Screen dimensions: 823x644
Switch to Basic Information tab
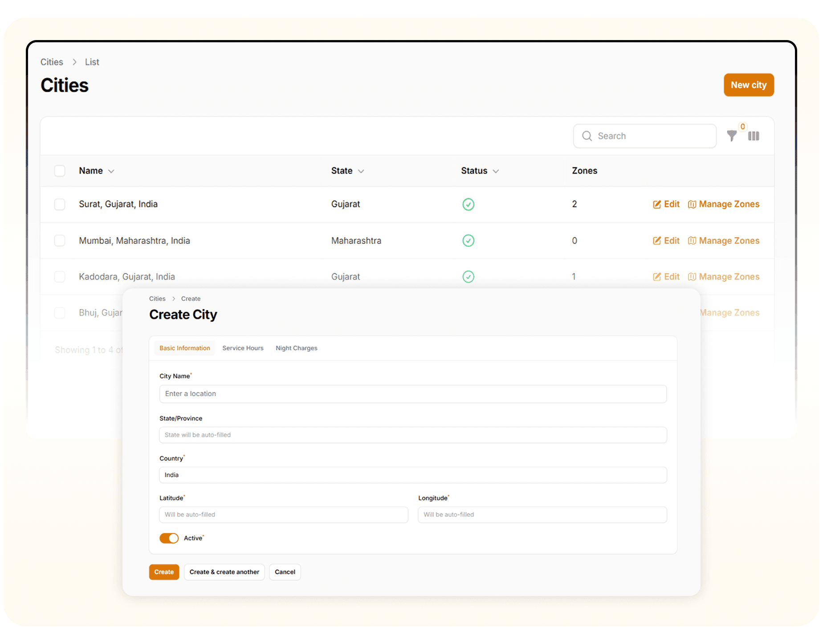pyautogui.click(x=185, y=348)
